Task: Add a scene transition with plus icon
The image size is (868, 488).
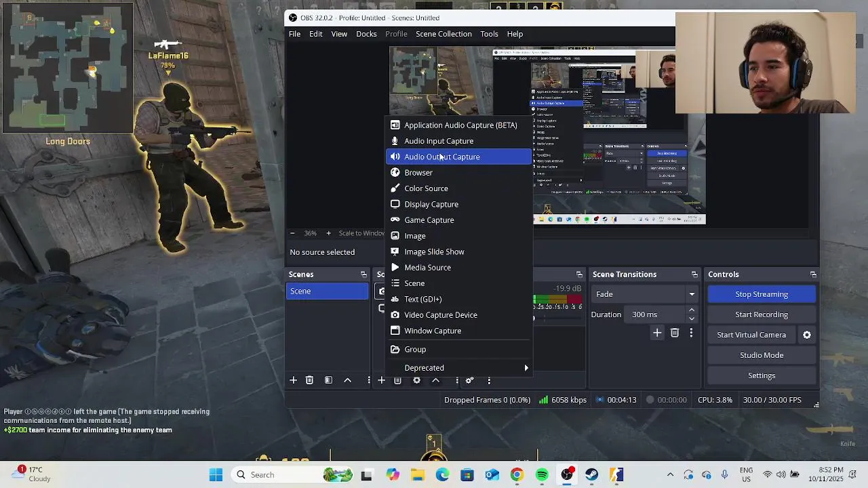Action: [657, 333]
